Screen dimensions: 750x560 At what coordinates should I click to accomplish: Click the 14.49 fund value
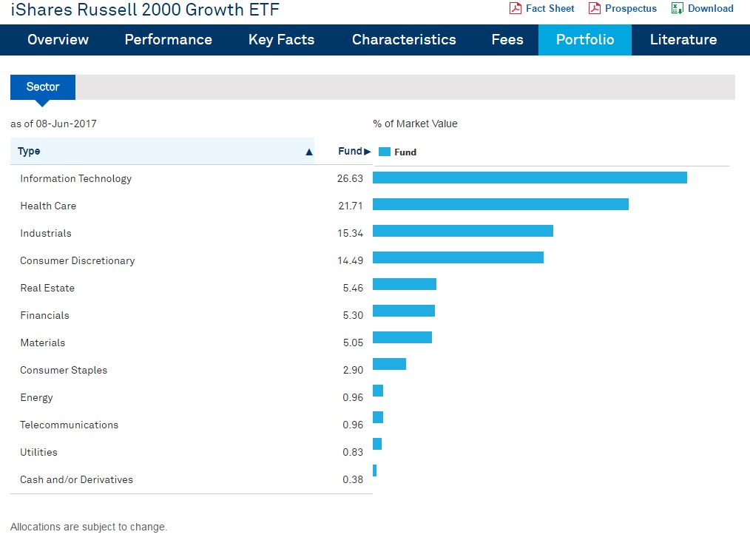pyautogui.click(x=350, y=260)
